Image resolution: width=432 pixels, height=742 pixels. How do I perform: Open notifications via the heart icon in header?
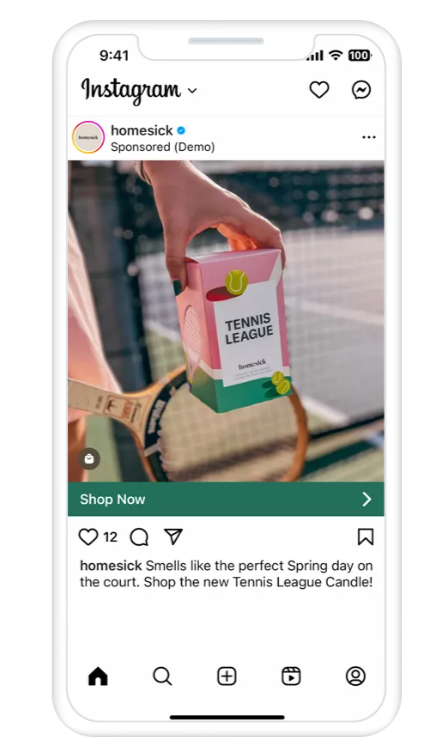[319, 90]
